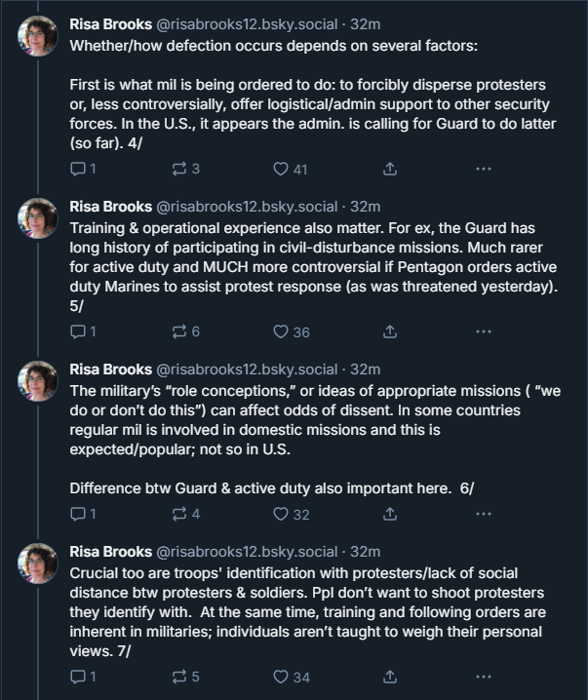Screen dimensions: 588x700
Task: Repost the post with 6 reposts
Action: [x=185, y=331]
